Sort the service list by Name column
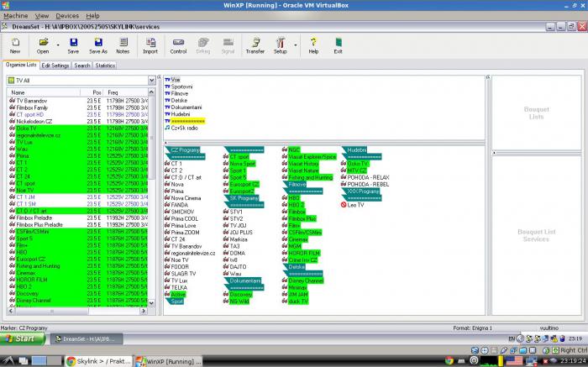 coord(44,92)
